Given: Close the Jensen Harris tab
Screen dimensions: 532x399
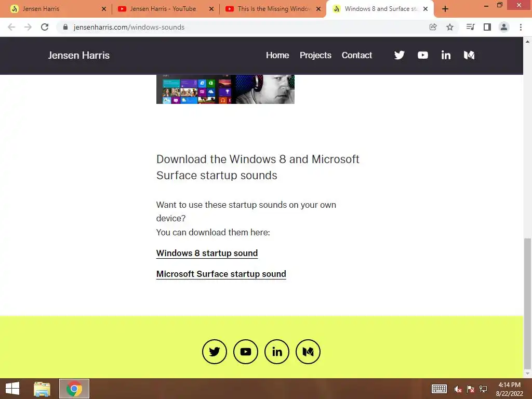Looking at the screenshot, I should pos(104,9).
